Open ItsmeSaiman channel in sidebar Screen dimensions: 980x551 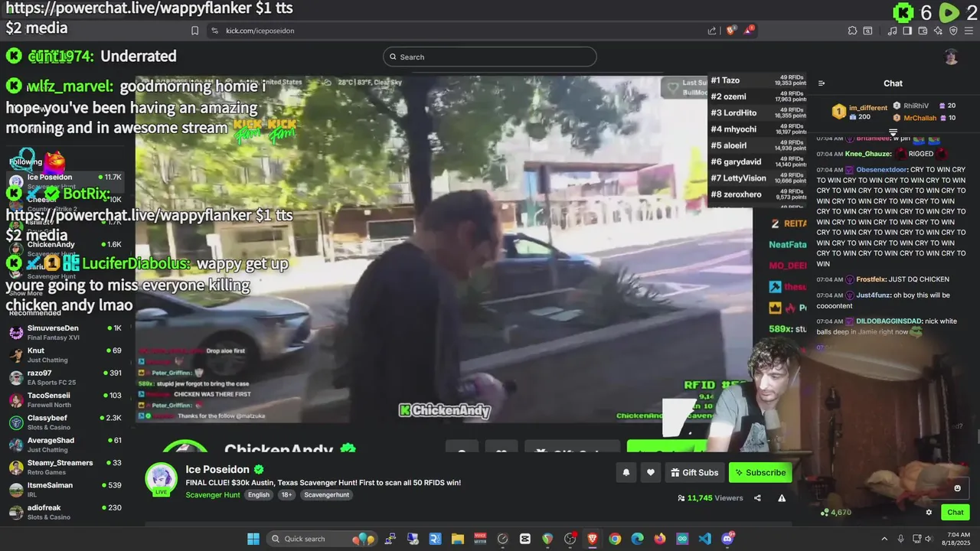pyautogui.click(x=65, y=490)
